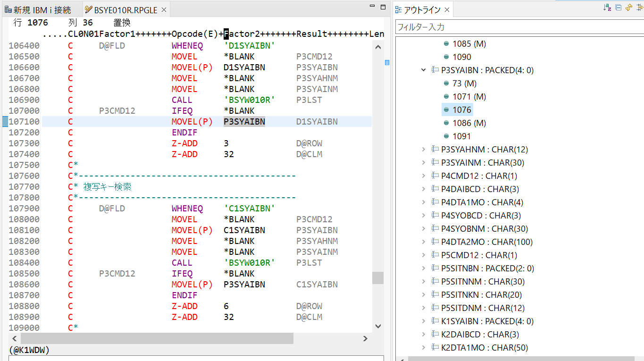
Task: Click 'D1SYAIBN' literal on line 106400
Action: [x=250, y=46]
